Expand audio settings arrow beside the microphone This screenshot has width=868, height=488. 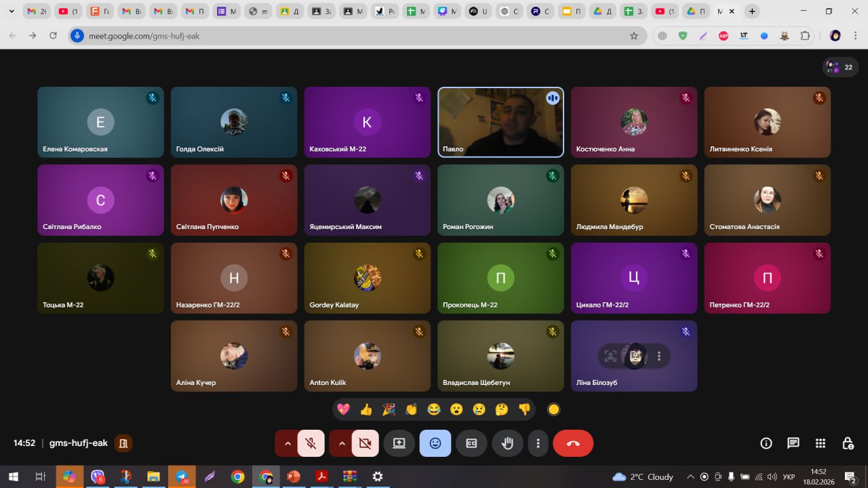(288, 443)
